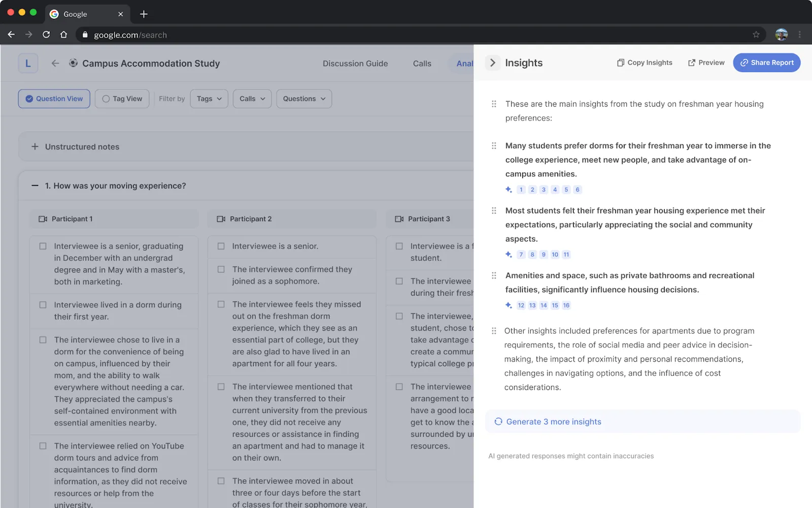Image resolution: width=812 pixels, height=508 pixels.
Task: Switch to the Calls tab
Action: click(x=422, y=63)
